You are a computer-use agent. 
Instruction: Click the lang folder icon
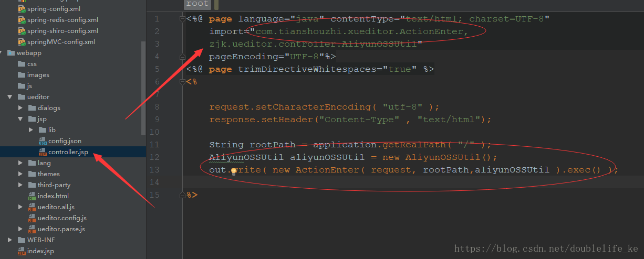point(32,163)
